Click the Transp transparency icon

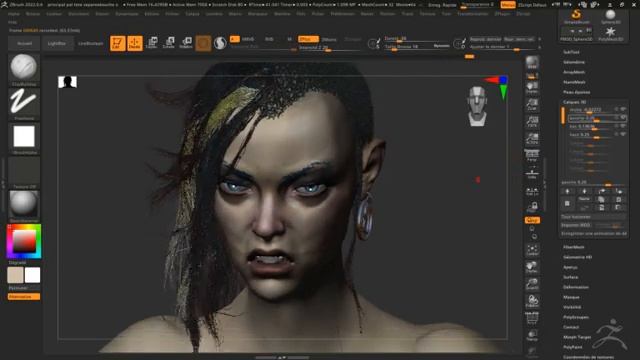pos(532,336)
